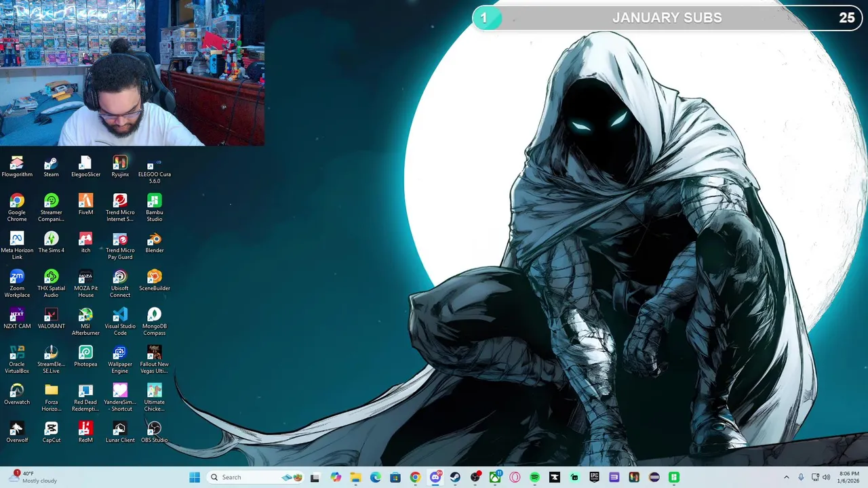The image size is (868, 488).
Task: Select the StreamElements SE.Live icon
Action: (51, 360)
